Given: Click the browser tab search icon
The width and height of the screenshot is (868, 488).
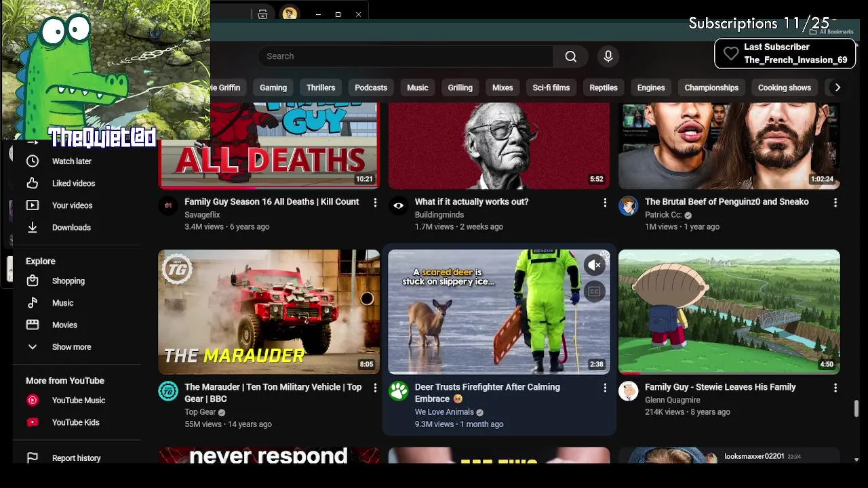Looking at the screenshot, I should click(x=262, y=14).
